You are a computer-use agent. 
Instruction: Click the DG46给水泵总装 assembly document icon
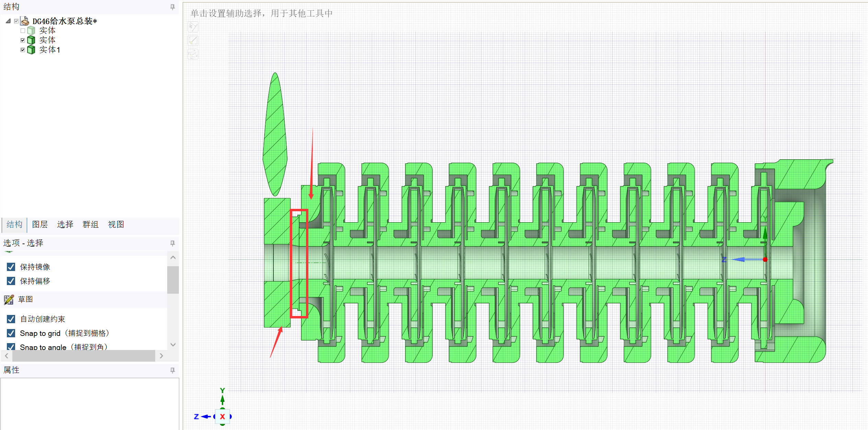click(25, 21)
